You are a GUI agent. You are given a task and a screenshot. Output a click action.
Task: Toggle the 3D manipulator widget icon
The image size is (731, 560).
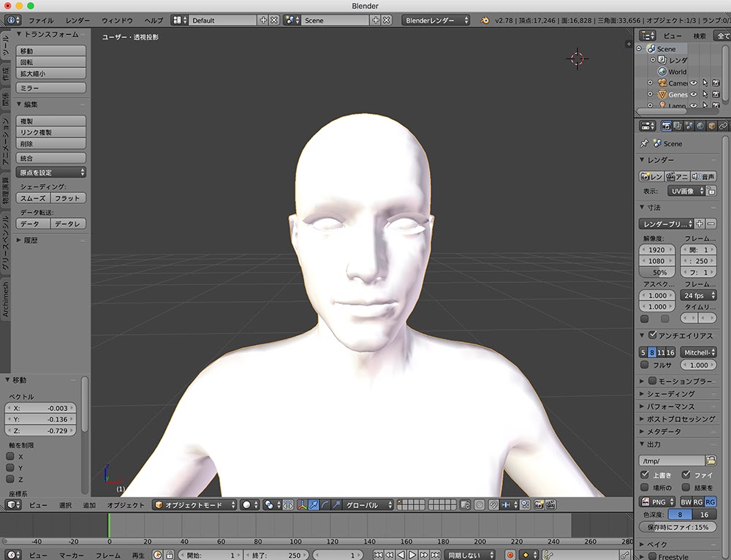point(301,505)
